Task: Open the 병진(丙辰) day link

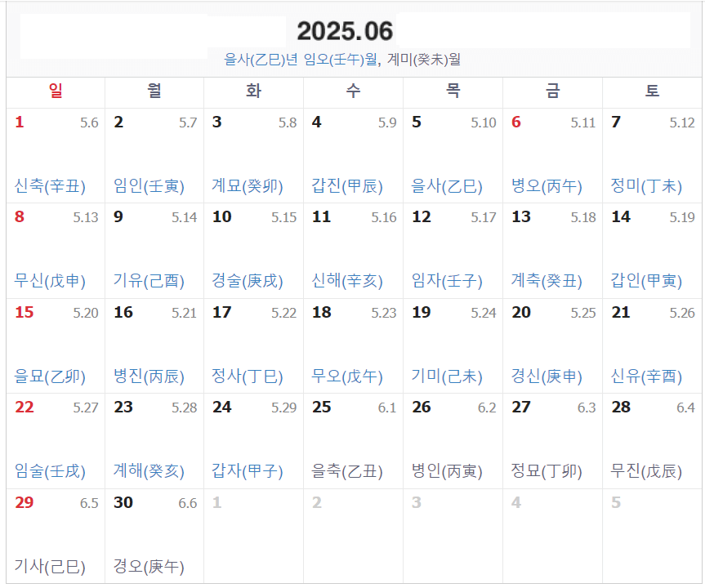Action: point(149,376)
